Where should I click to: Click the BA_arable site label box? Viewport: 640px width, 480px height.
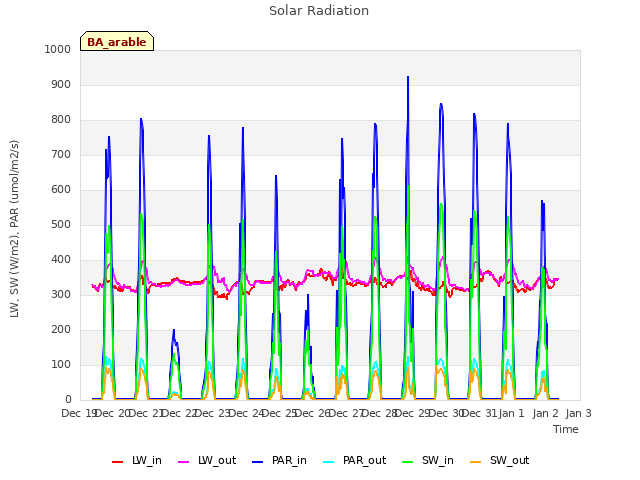click(x=117, y=41)
